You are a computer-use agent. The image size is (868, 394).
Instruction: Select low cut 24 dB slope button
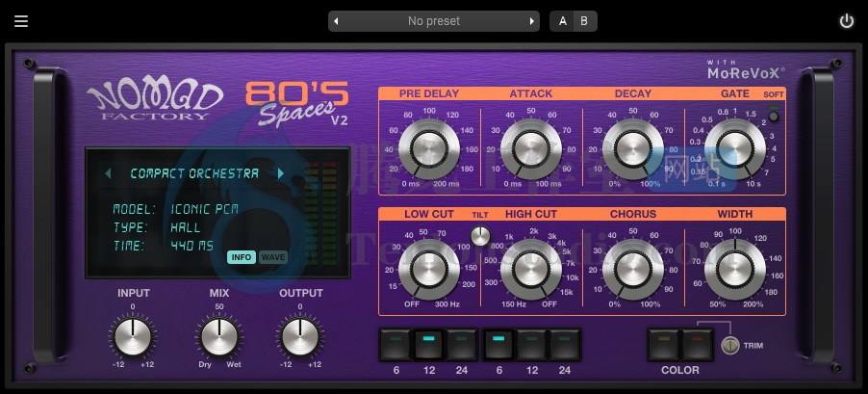point(461,345)
